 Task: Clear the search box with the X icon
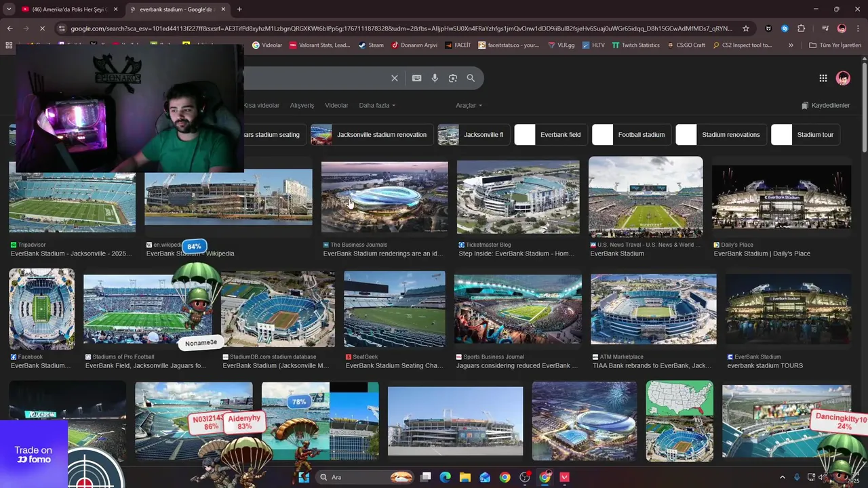pos(394,78)
